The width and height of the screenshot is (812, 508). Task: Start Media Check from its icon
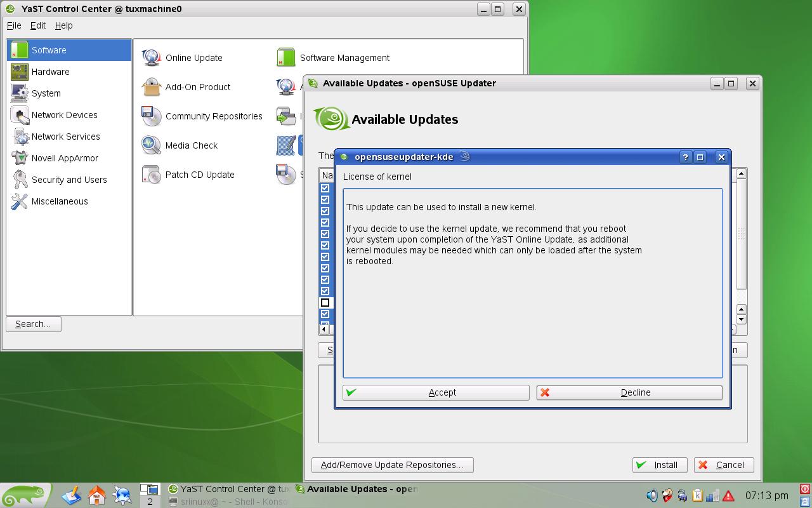[152, 145]
